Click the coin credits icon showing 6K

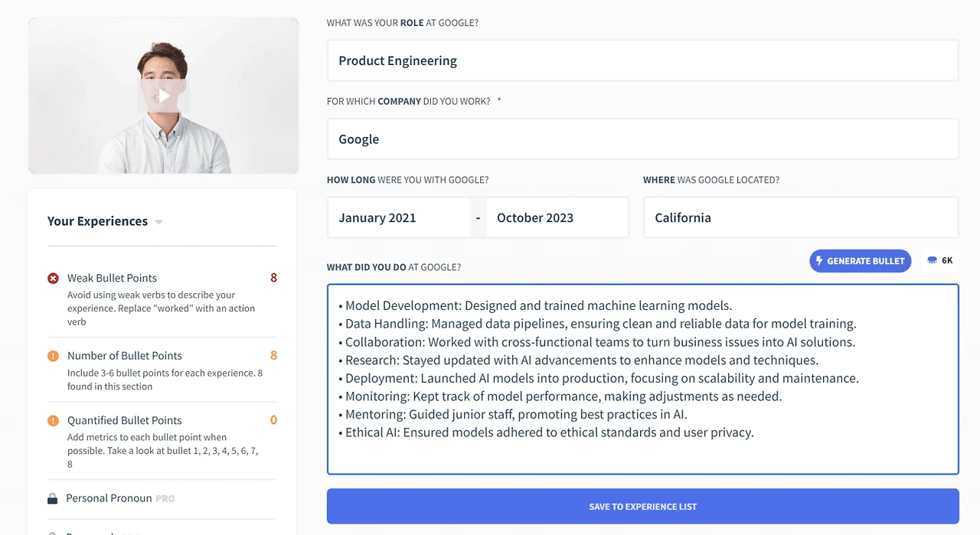click(x=932, y=260)
